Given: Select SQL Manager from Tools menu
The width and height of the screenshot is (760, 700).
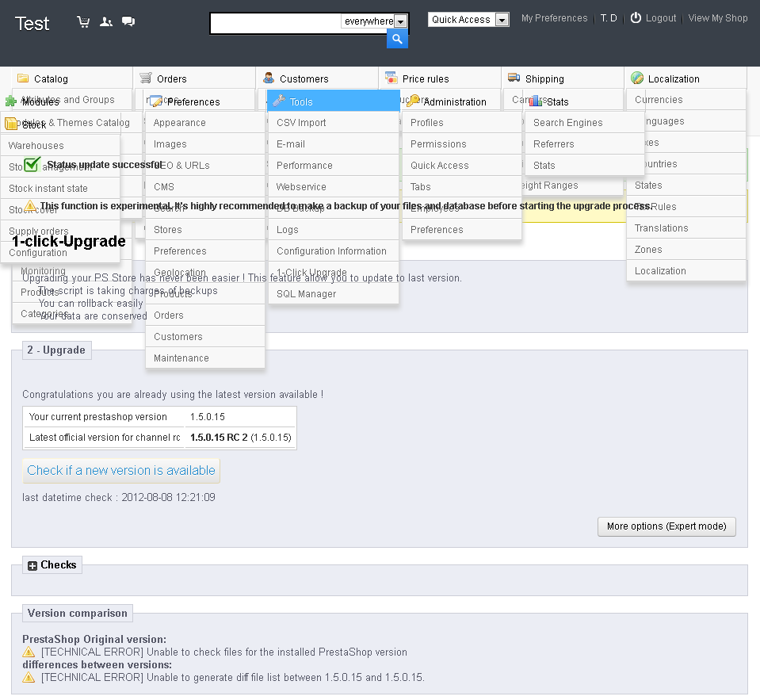Looking at the screenshot, I should click(334, 294).
